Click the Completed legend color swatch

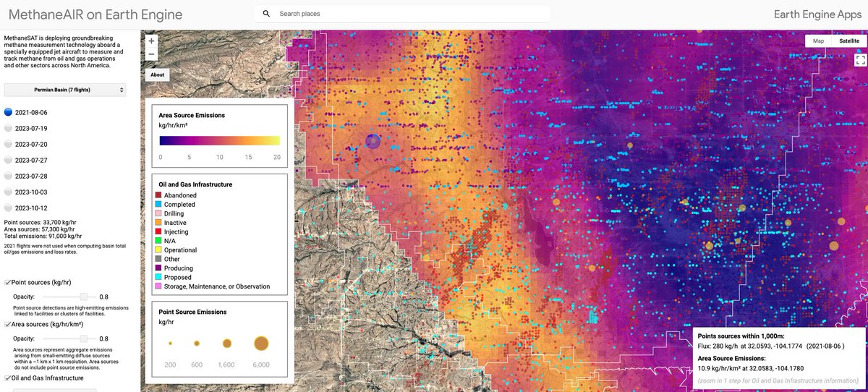pos(158,205)
